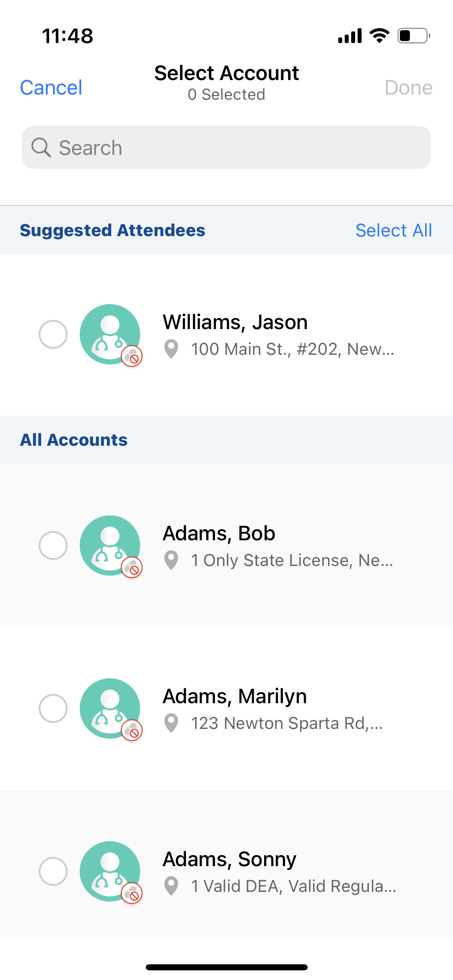Tap the search magnifying glass icon
Screen dimensions: 453x980
coord(41,147)
